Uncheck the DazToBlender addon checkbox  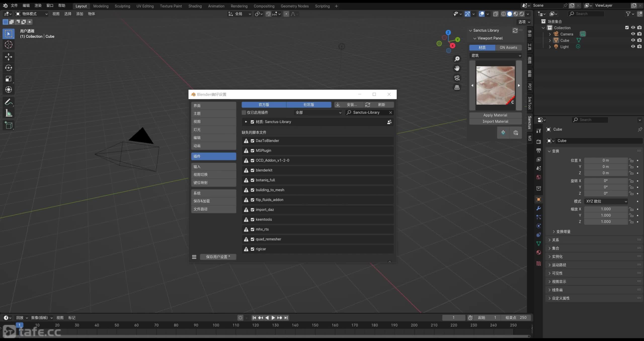pos(252,141)
